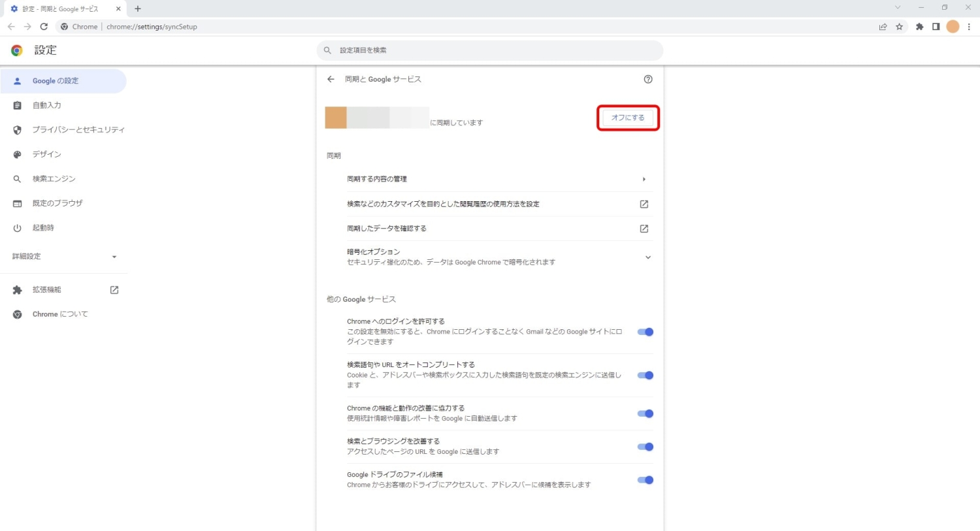This screenshot has height=531, width=980.
Task: Click the back arrow beside 同期と Google サービス
Action: tap(331, 79)
